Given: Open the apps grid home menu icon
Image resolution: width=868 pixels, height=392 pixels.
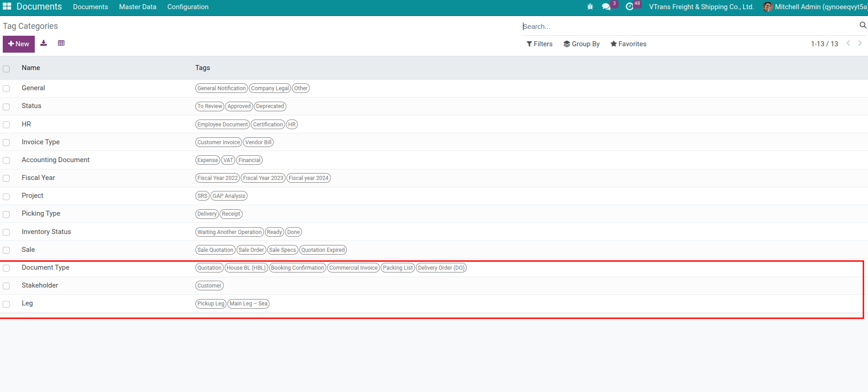Looking at the screenshot, I should click(x=7, y=6).
